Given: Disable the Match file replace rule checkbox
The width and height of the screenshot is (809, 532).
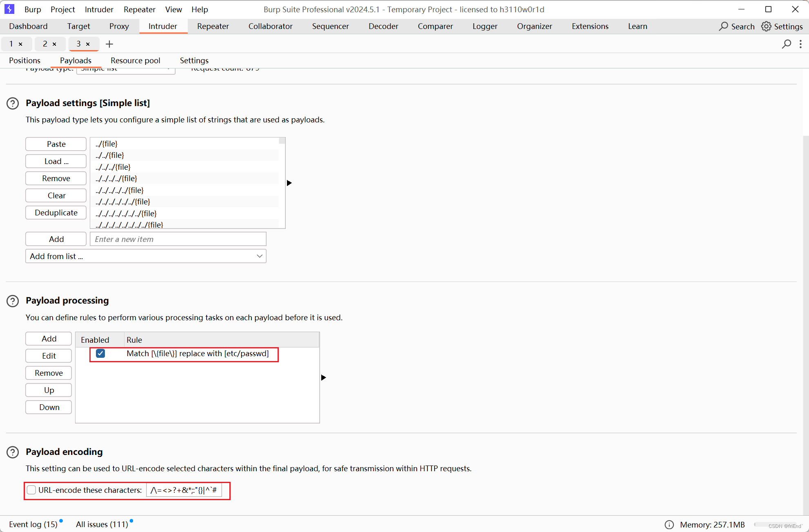Looking at the screenshot, I should click(100, 353).
